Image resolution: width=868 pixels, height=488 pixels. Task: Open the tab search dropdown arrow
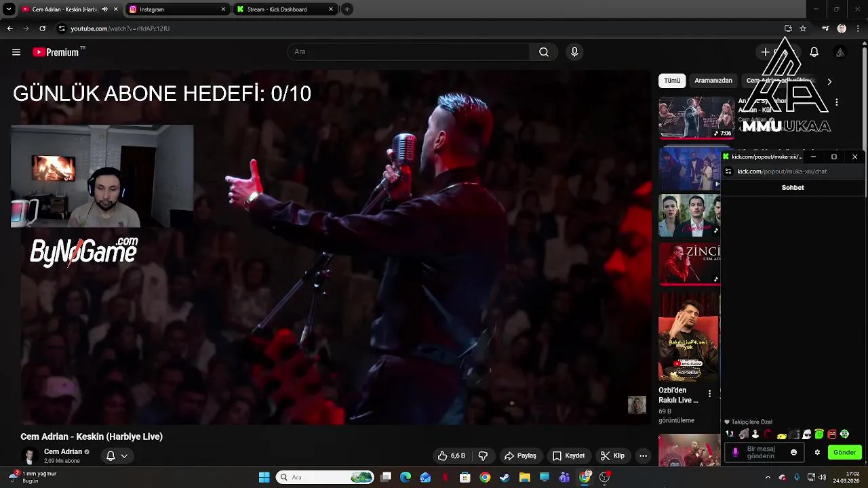click(9, 9)
